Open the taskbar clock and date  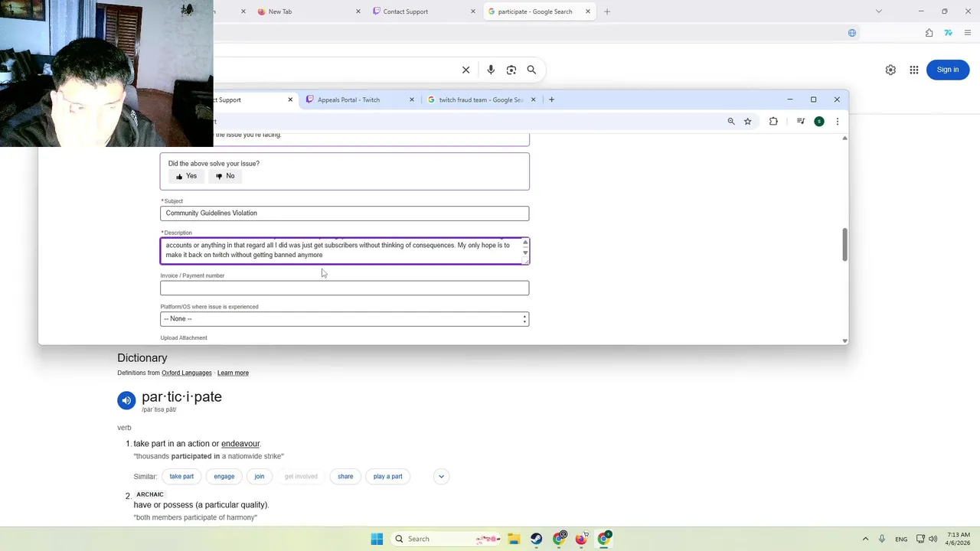958,539
